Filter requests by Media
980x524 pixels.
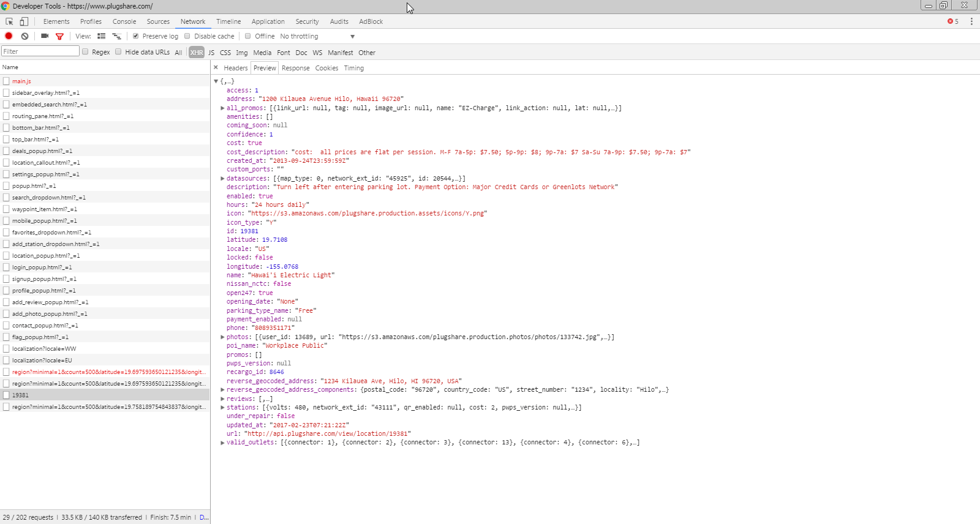tap(262, 53)
